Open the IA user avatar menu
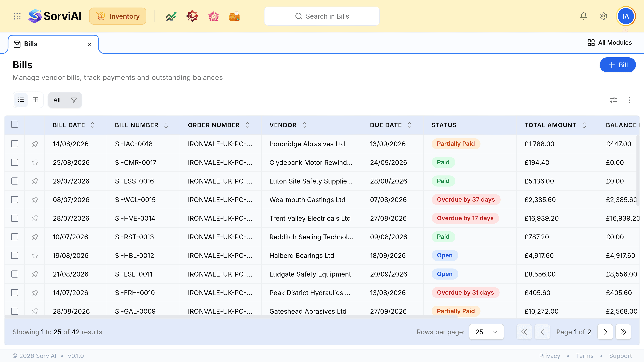This screenshot has height=362, width=644. [x=626, y=16]
